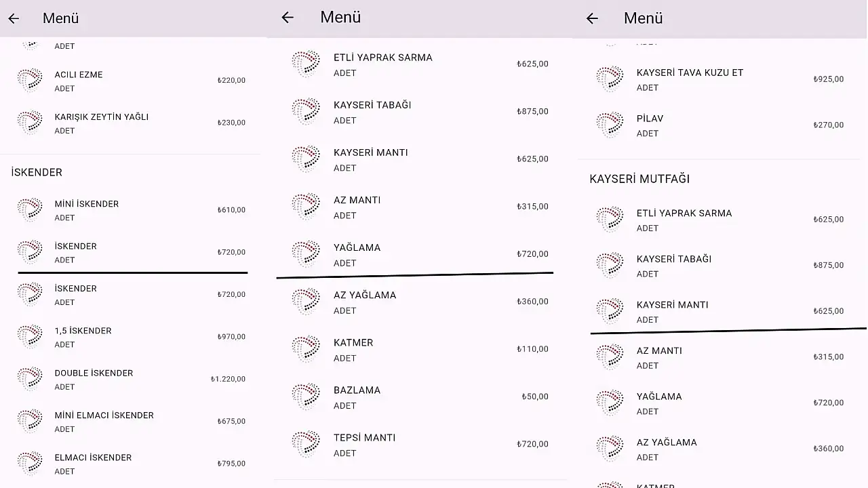The width and height of the screenshot is (868, 488).
Task: Tap the PİLAV item logo icon
Action: [610, 125]
